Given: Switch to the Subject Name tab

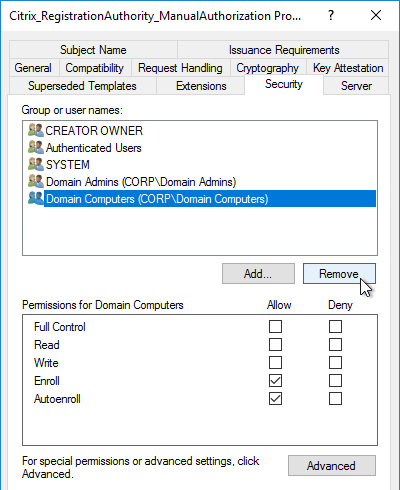Looking at the screenshot, I should [x=93, y=50].
